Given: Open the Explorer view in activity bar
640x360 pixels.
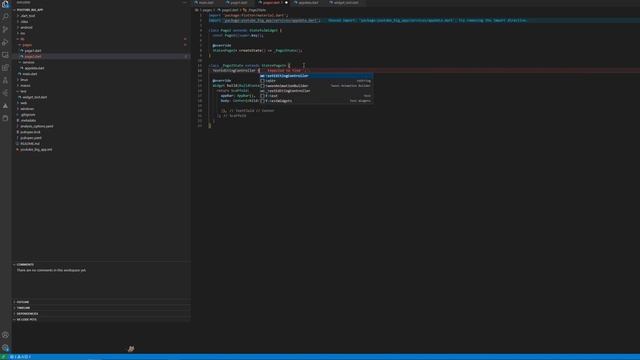Looking at the screenshot, I should click(5, 4).
